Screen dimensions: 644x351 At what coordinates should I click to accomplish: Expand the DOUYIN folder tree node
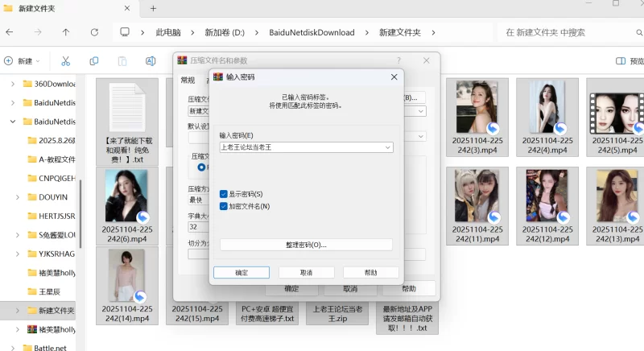click(18, 196)
